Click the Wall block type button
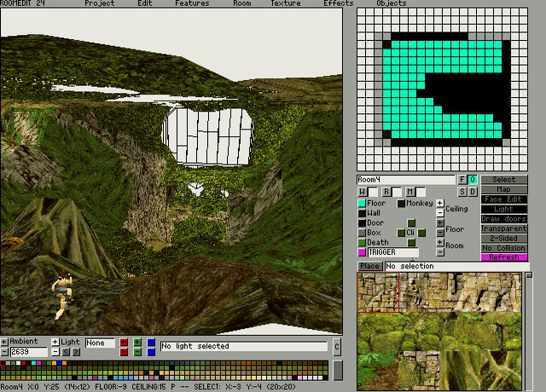546x392 pixels. click(362, 213)
